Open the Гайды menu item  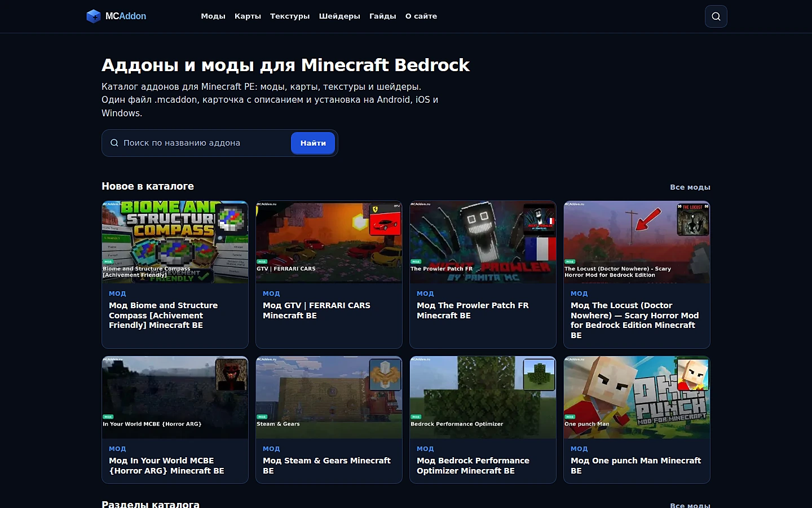coord(383,16)
